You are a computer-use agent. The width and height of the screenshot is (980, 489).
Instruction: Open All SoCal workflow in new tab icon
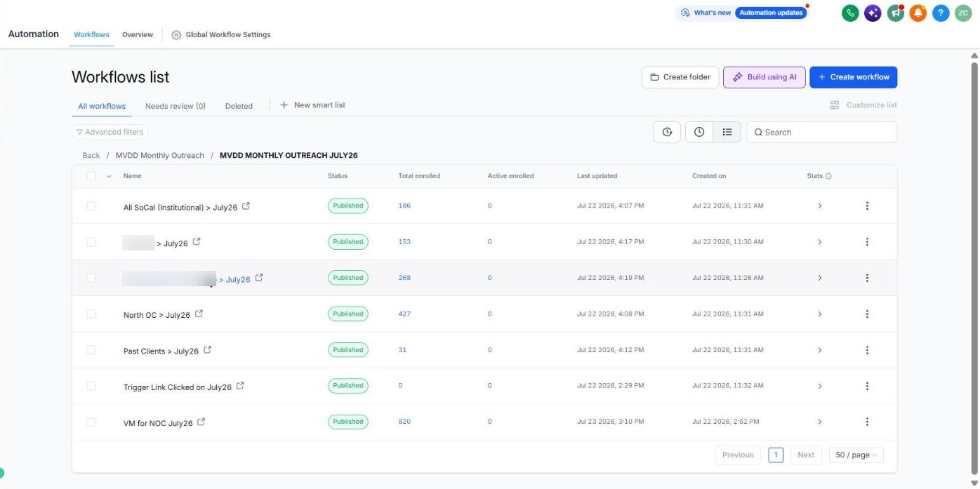coord(246,206)
